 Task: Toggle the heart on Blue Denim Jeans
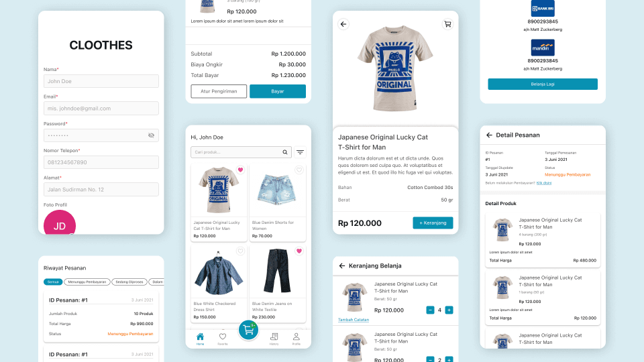tap(299, 251)
